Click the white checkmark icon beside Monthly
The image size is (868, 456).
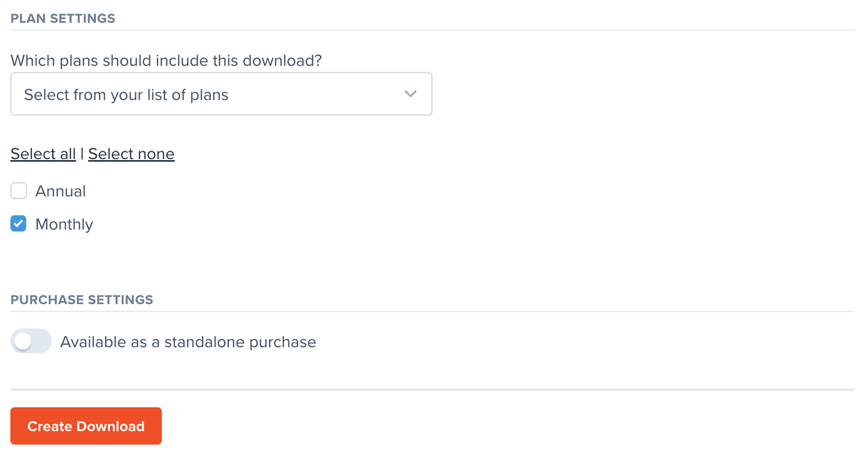point(19,224)
